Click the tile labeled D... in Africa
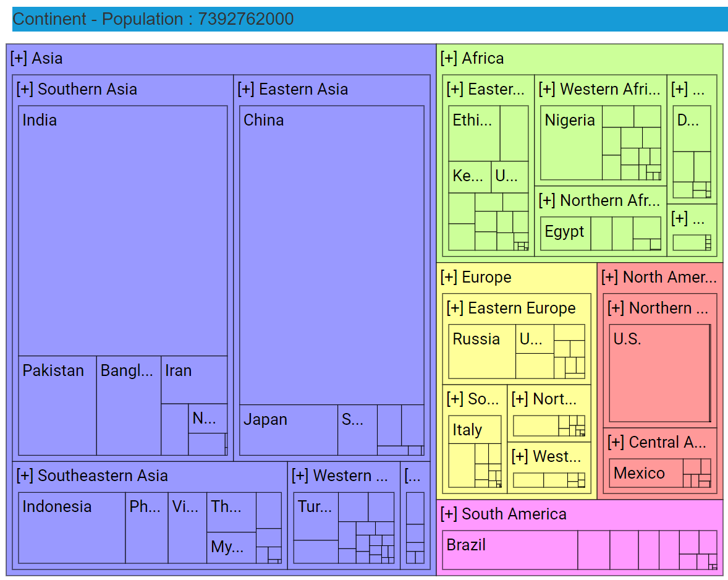 click(x=692, y=128)
